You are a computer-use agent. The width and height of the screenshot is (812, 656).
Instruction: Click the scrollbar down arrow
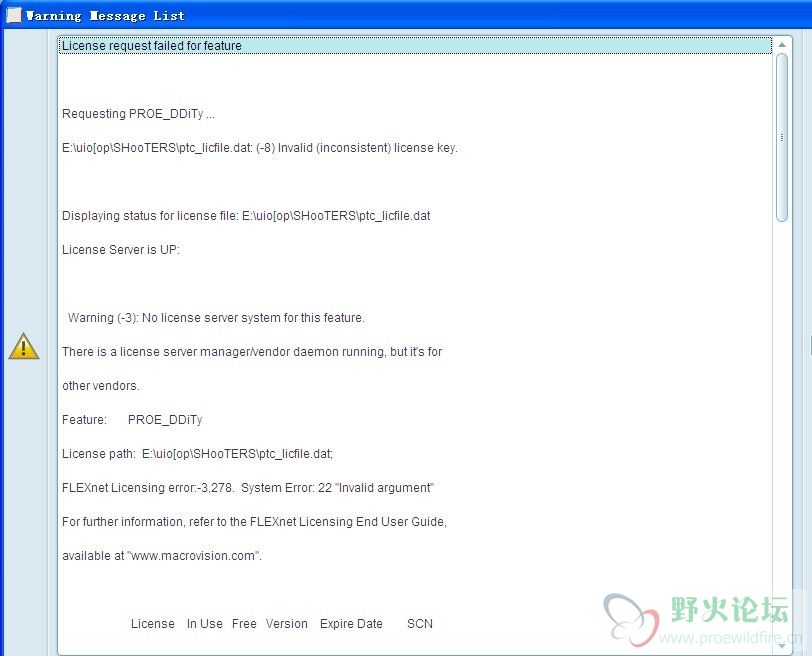pos(782,646)
